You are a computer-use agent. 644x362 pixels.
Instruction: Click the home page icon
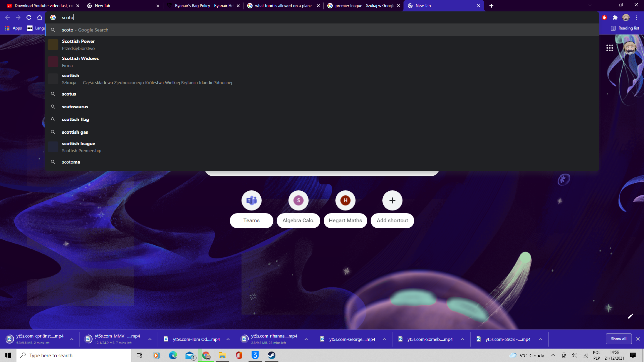point(40,17)
